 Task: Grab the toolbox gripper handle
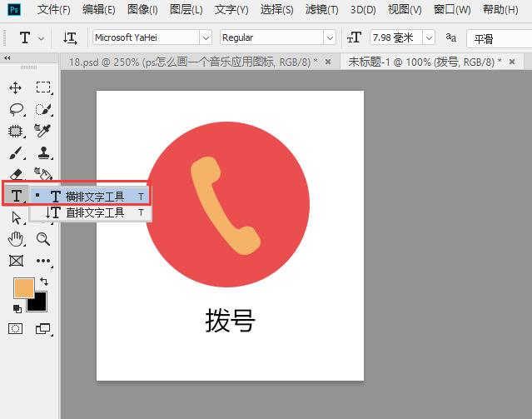click(x=29, y=67)
